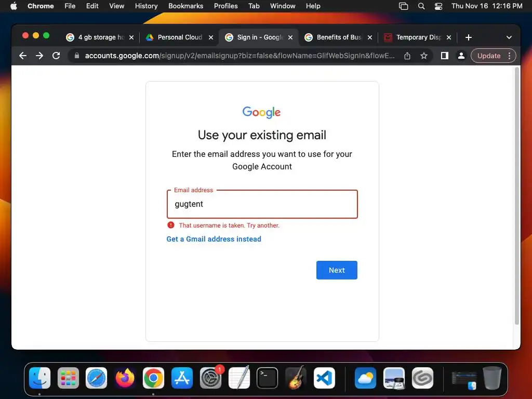Open the History menu
Viewport: 532px width, 399px height.
click(x=146, y=6)
